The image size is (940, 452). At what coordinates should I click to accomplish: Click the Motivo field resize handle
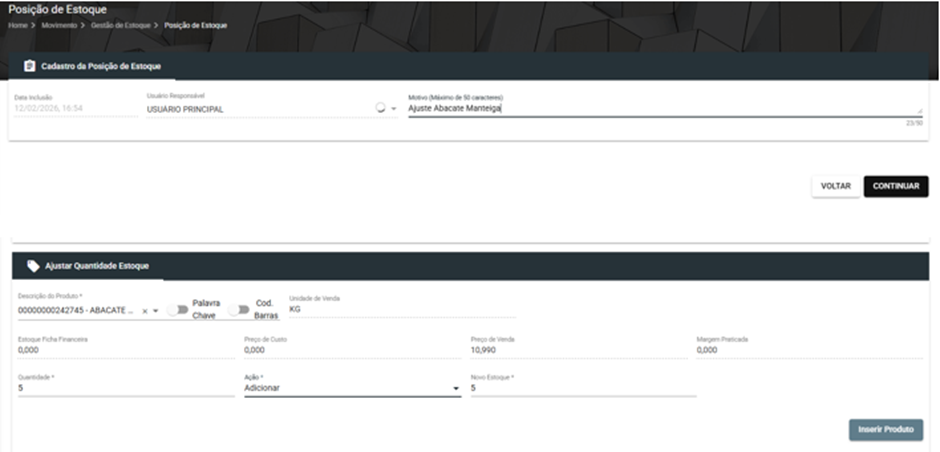point(919,111)
